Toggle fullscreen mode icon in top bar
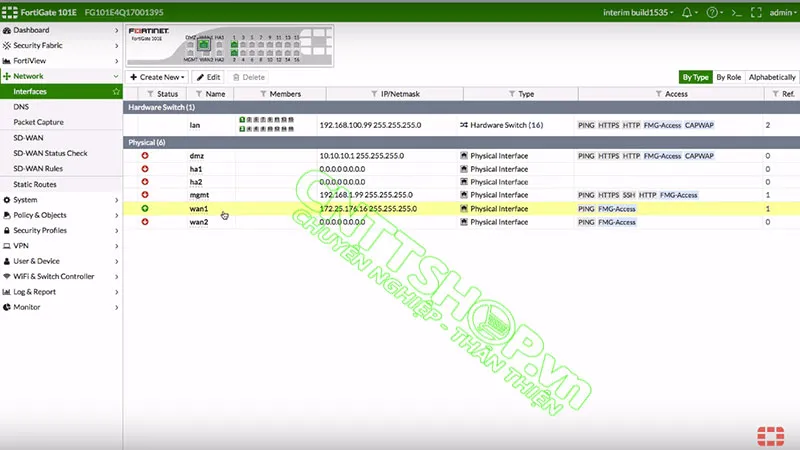 (756, 12)
